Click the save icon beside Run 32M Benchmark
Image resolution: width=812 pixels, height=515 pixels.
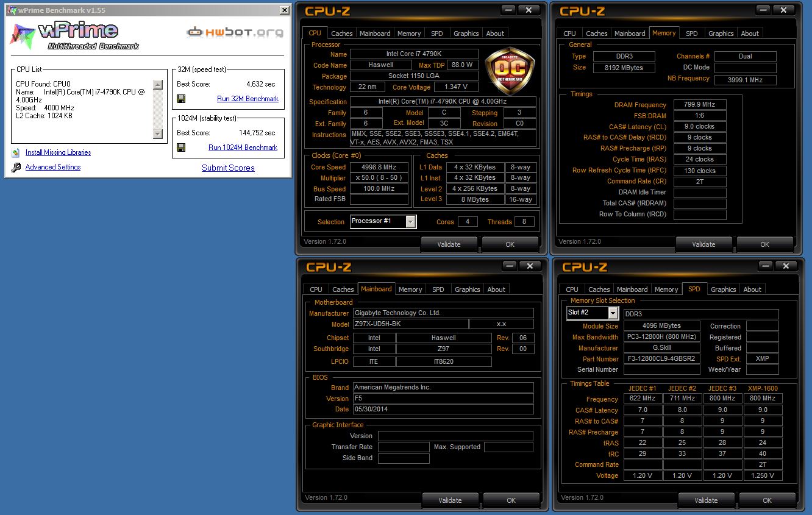pos(181,99)
